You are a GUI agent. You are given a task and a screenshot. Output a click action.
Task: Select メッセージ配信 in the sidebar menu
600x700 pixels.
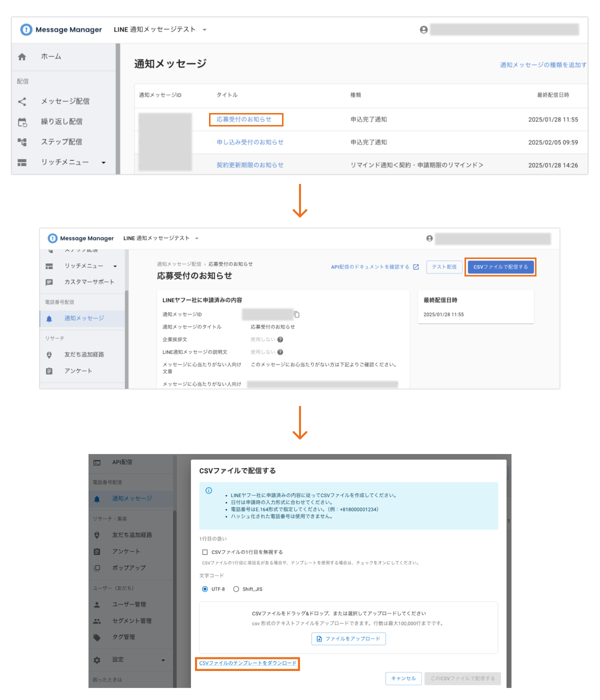66,101
